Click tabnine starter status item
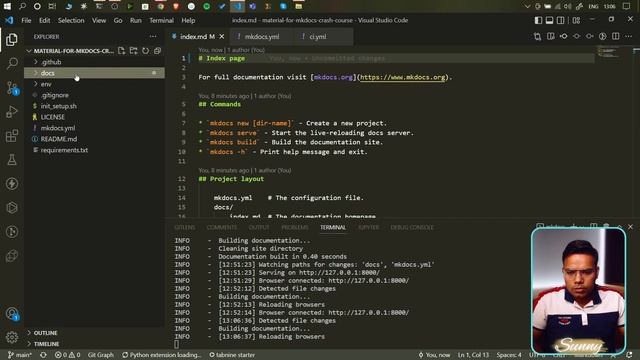Screen dimensions: 640x360 232,355
